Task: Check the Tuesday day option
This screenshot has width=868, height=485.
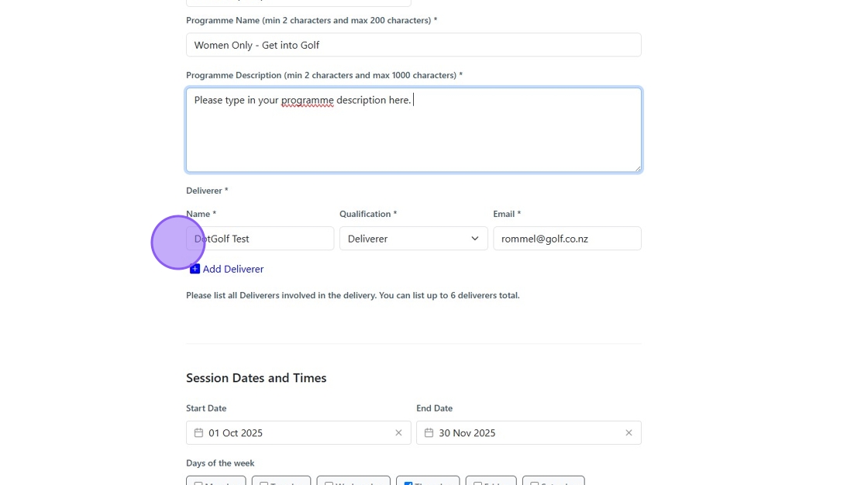Action: click(x=263, y=483)
